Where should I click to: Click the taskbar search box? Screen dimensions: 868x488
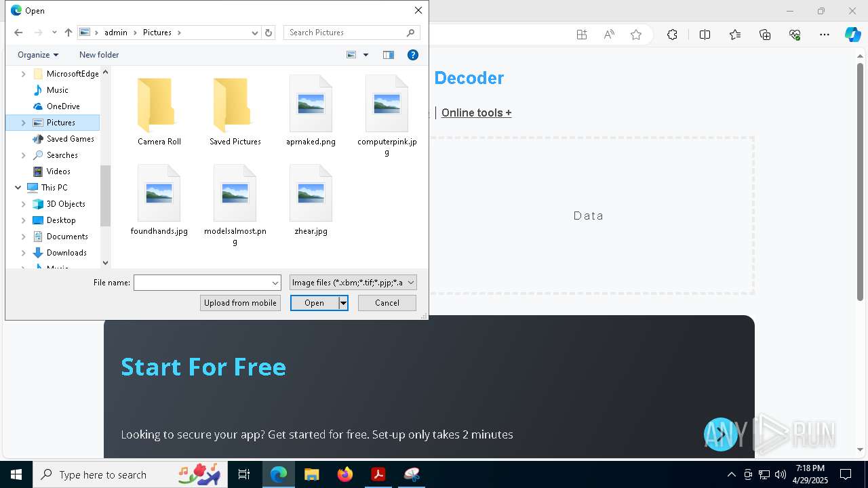(130, 474)
